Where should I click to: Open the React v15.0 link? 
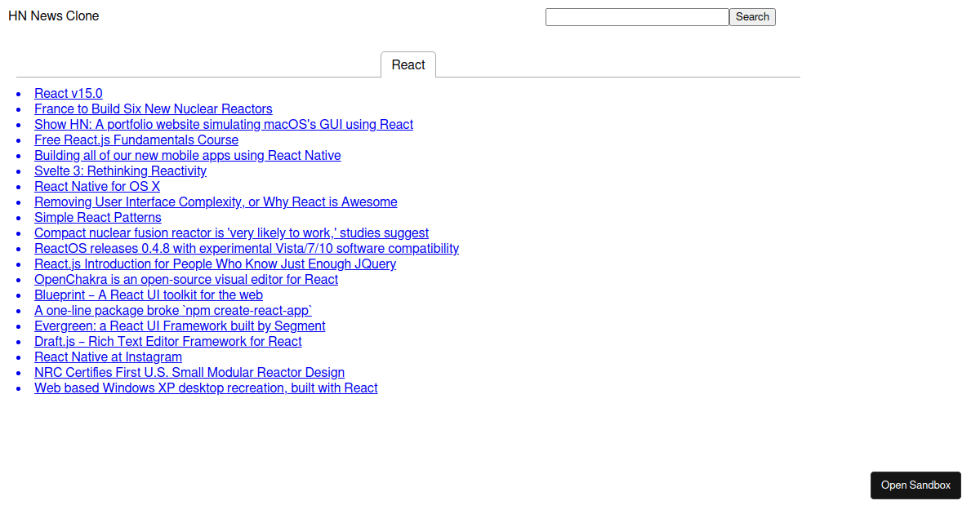[69, 94]
